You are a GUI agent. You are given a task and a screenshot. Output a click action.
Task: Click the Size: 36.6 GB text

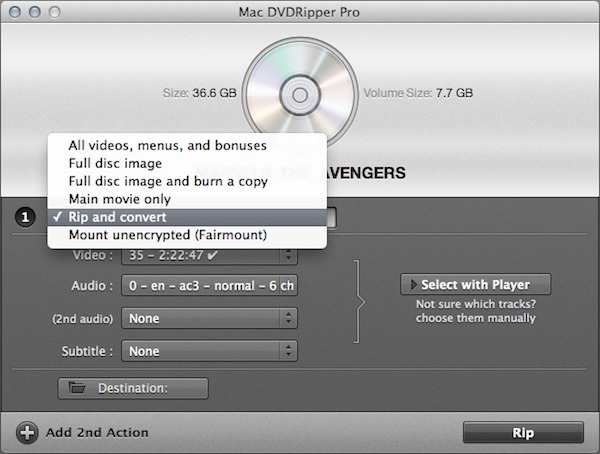199,93
